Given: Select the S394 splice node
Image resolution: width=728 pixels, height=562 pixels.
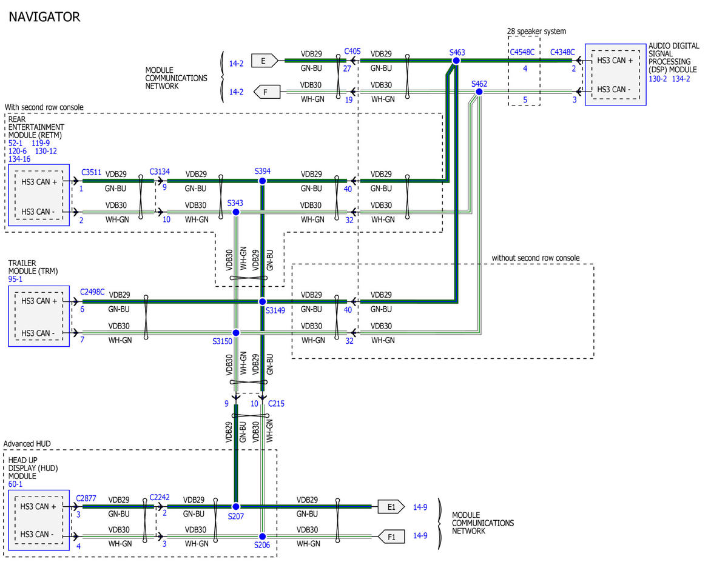Looking at the screenshot, I should tap(262, 181).
